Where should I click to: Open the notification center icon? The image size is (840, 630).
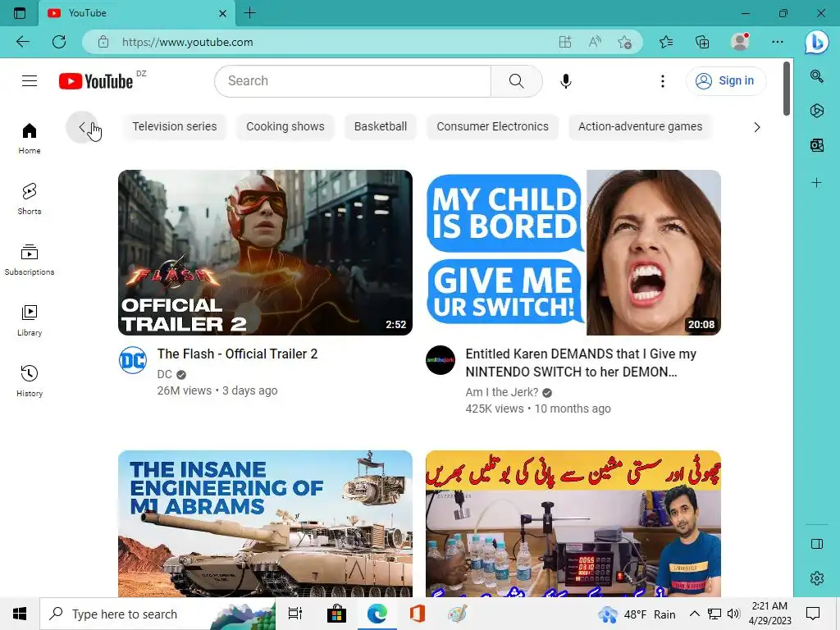click(813, 614)
